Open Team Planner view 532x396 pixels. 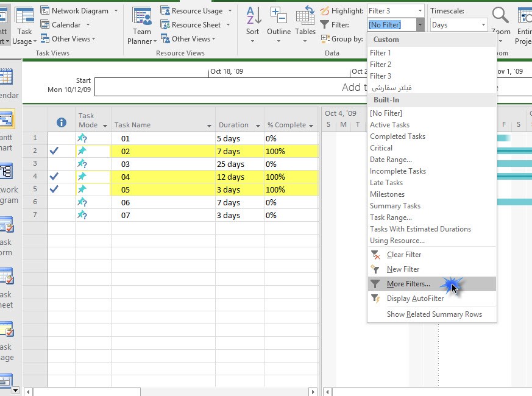[142, 18]
